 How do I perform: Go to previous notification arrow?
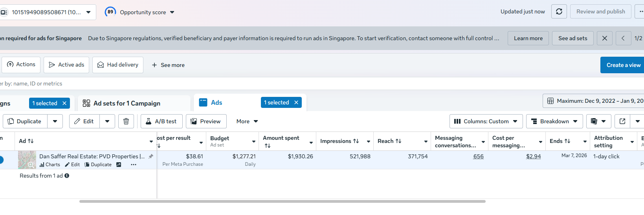(x=623, y=38)
